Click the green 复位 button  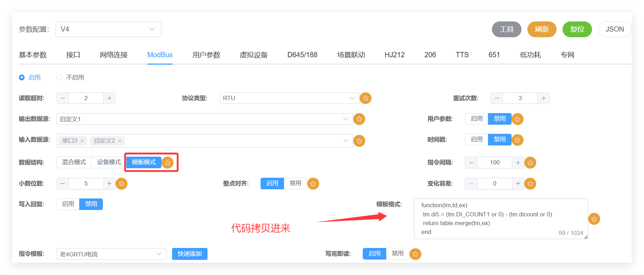577,29
